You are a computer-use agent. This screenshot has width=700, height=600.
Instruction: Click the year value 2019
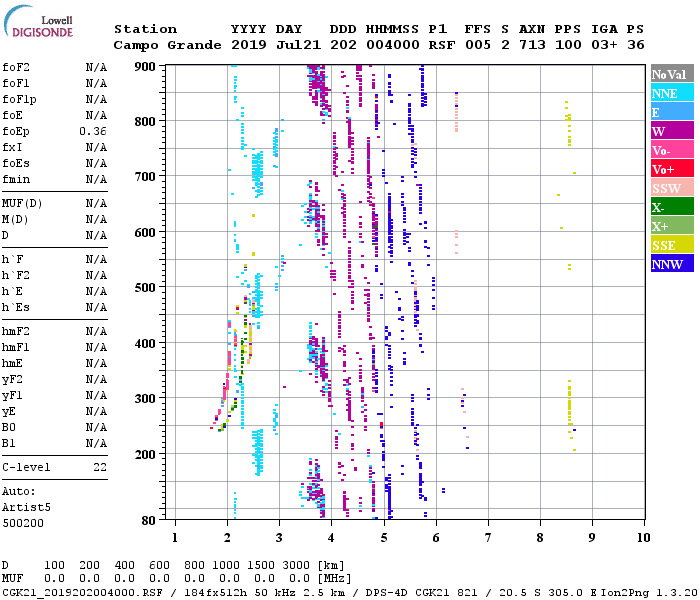click(x=249, y=45)
